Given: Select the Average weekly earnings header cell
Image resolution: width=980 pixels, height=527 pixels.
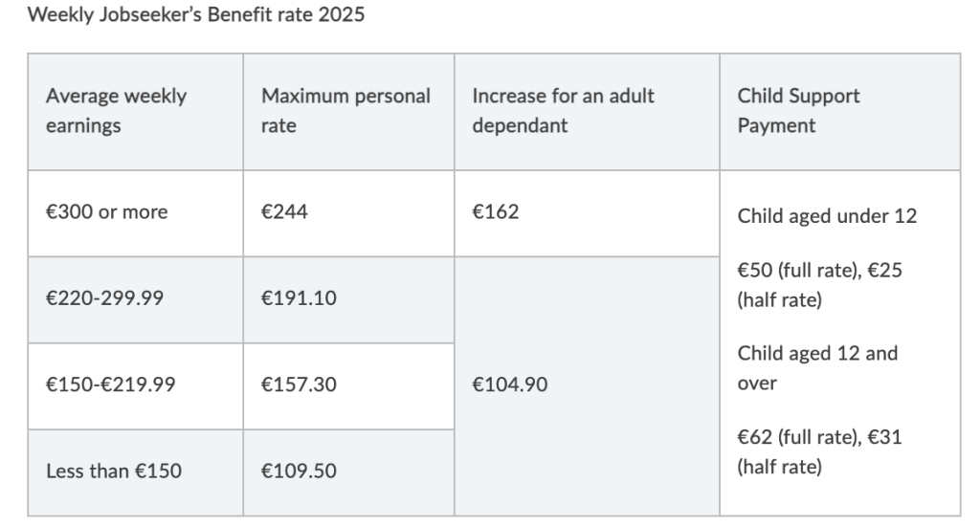Looking at the screenshot, I should (x=136, y=112).
